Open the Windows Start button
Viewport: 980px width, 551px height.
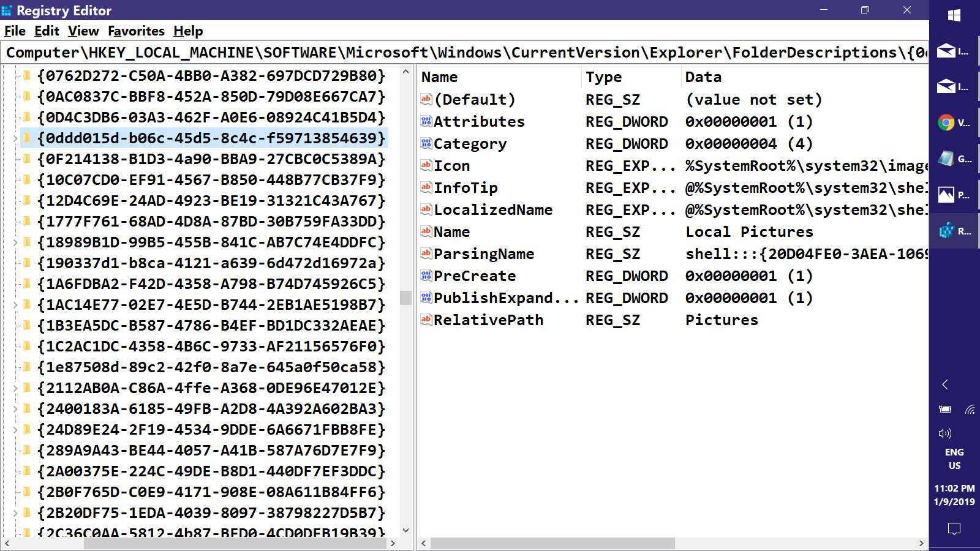click(954, 15)
